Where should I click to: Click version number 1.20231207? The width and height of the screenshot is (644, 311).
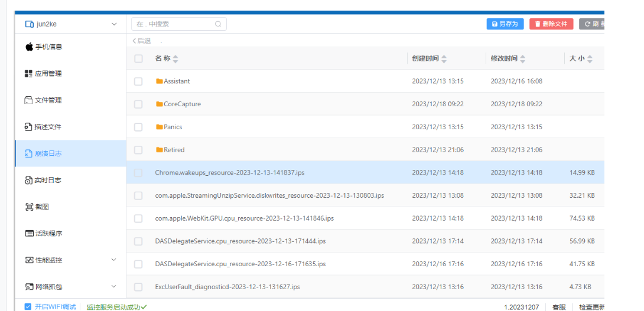click(521, 307)
